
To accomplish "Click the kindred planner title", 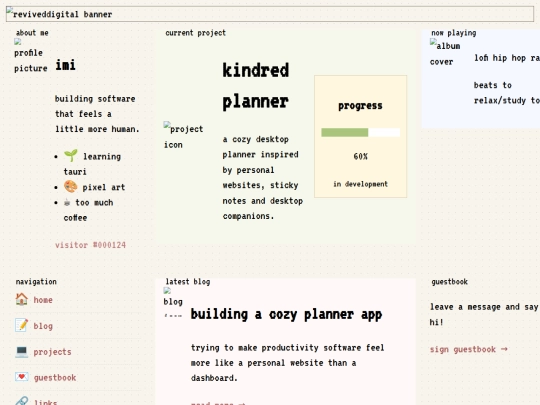I will [256, 85].
